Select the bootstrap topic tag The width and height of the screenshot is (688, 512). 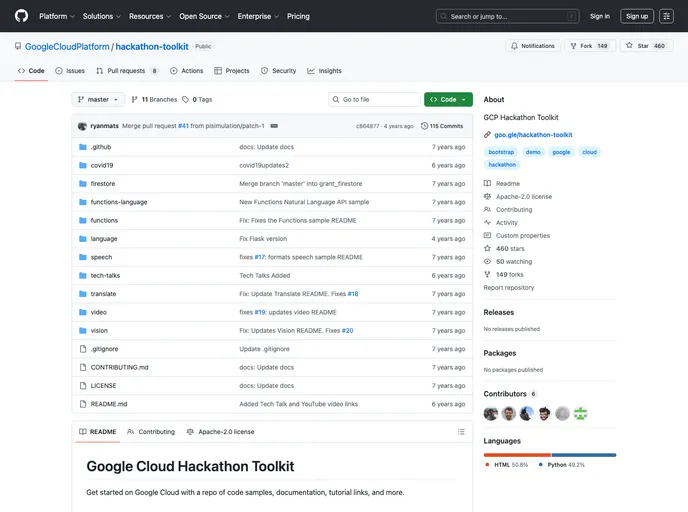(x=501, y=152)
